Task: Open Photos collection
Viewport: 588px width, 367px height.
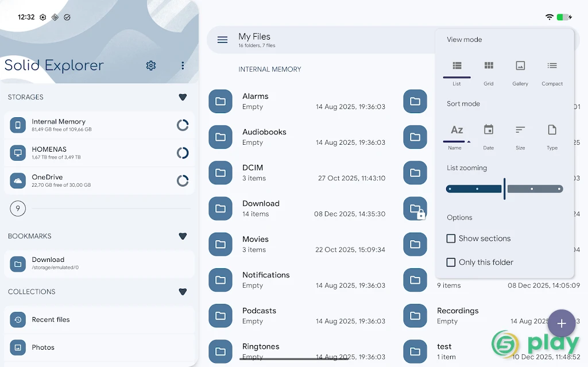Action: coord(99,347)
